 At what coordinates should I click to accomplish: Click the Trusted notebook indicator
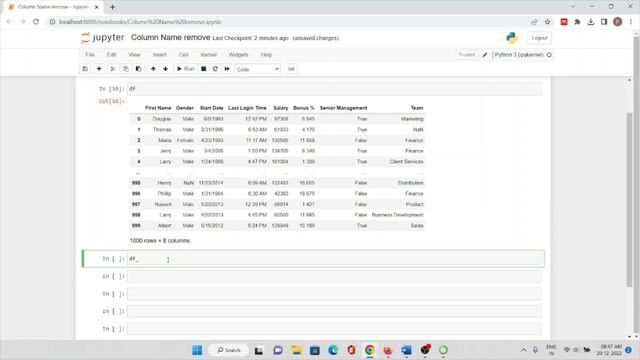467,55
